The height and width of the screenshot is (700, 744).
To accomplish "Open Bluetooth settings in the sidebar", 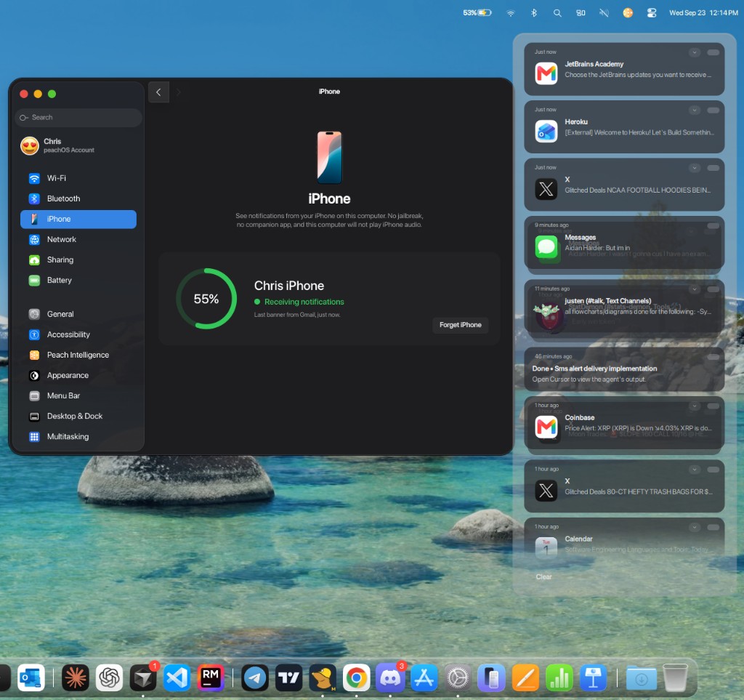I will tap(78, 199).
